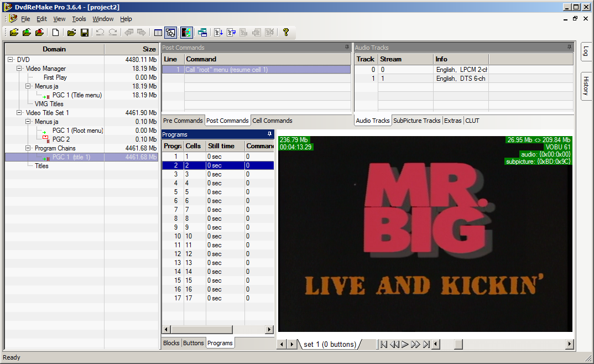Click the greyed insert command arrow icon
The height and width of the screenshot is (364, 594).
click(x=257, y=33)
